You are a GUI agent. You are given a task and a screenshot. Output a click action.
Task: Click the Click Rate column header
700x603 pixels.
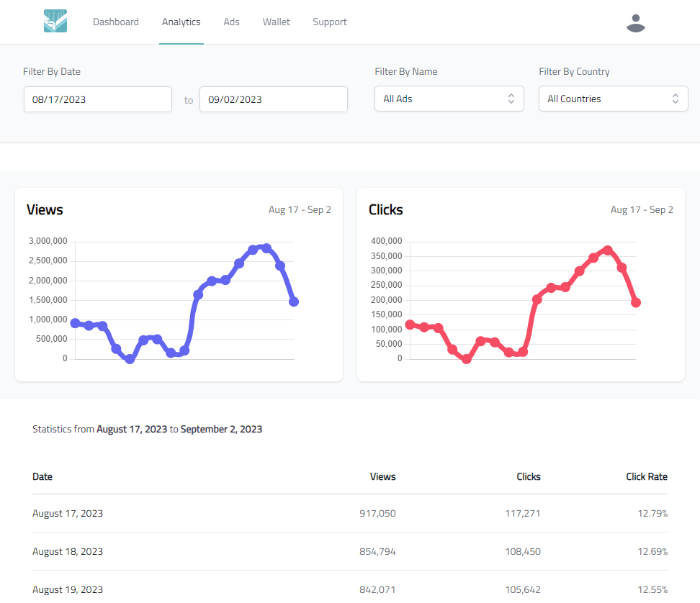tap(646, 476)
